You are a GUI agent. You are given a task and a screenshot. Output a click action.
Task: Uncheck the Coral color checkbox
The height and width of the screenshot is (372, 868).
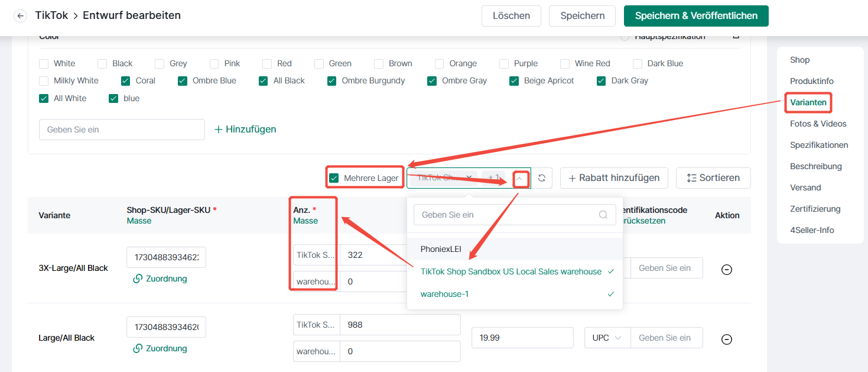[126, 80]
